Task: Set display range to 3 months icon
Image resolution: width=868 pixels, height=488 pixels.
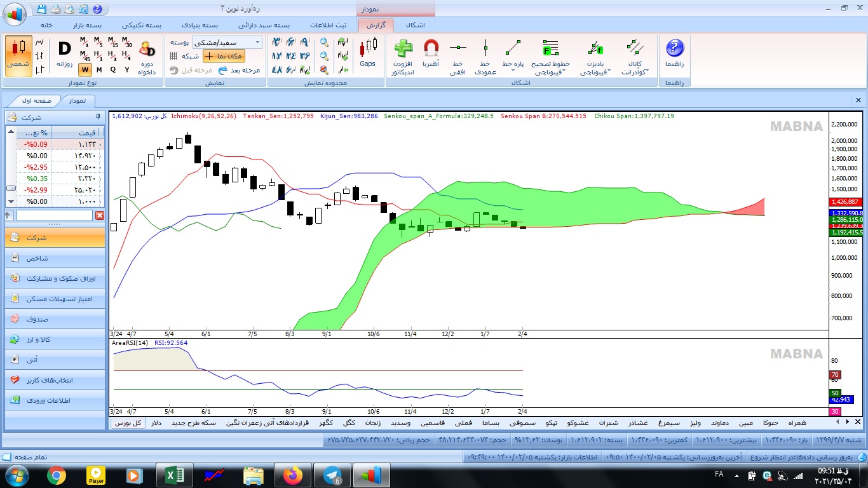Action: pos(276,43)
